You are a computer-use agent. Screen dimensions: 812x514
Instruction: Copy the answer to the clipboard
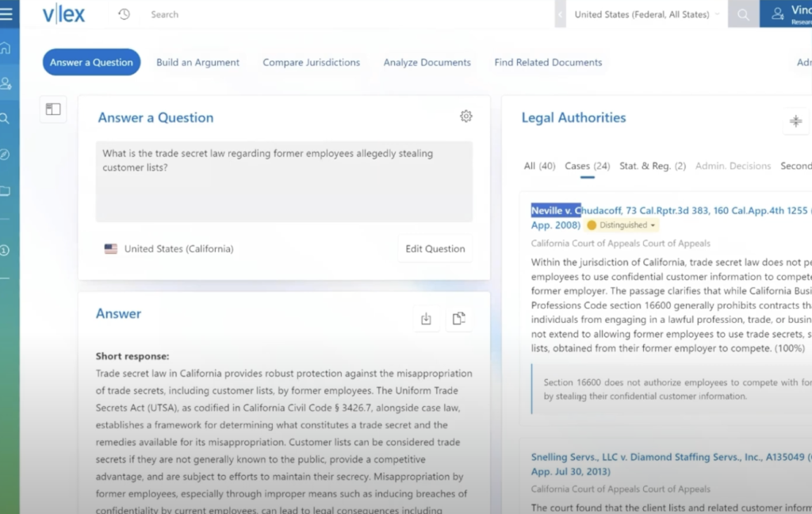point(458,318)
